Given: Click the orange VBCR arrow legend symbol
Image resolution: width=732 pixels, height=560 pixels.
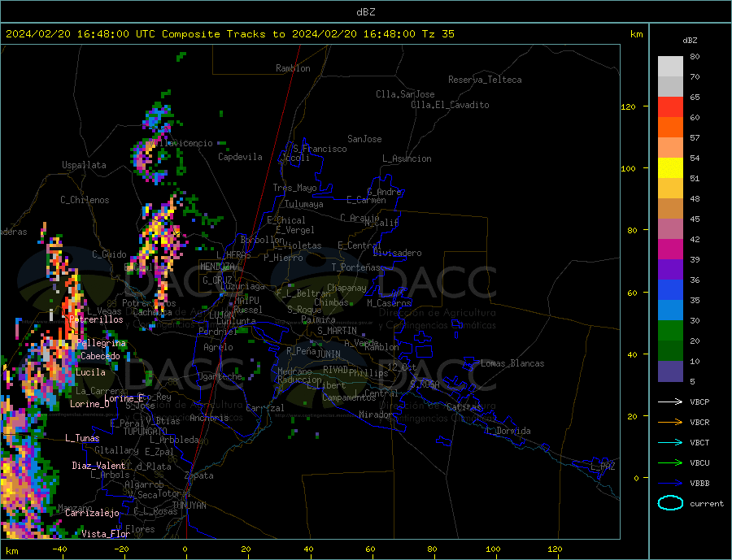Looking at the screenshot, I should pyautogui.click(x=671, y=423).
